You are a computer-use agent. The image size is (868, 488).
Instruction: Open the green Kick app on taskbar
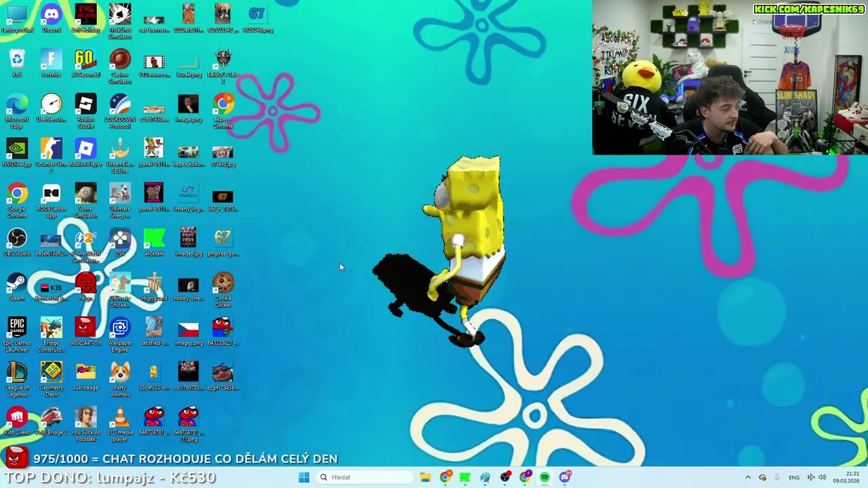pyautogui.click(x=465, y=477)
